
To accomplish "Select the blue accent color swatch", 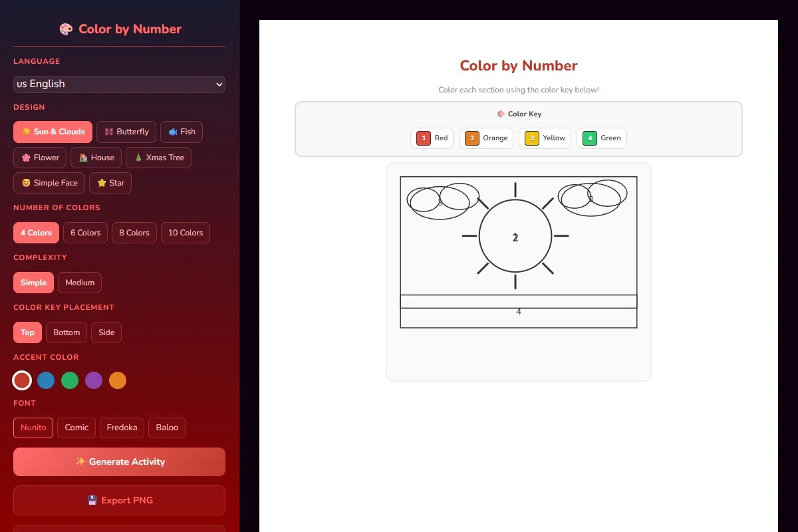I will point(46,380).
